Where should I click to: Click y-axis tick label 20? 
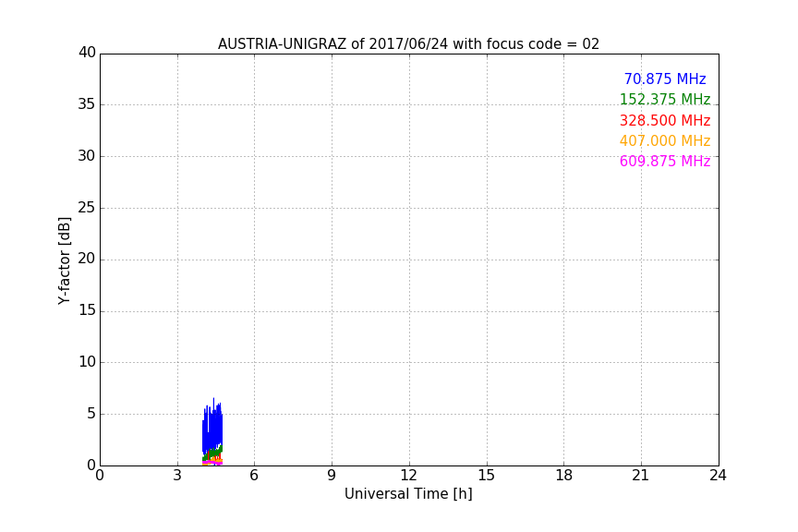(x=87, y=260)
